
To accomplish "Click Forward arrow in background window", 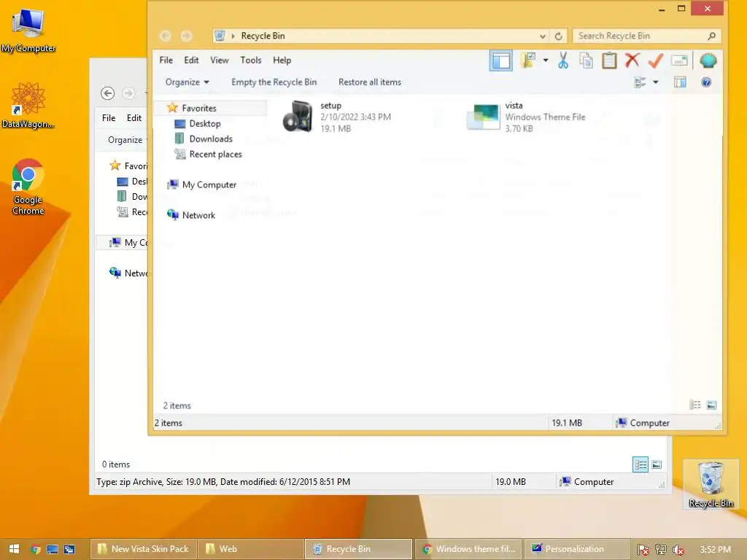I will [128, 93].
